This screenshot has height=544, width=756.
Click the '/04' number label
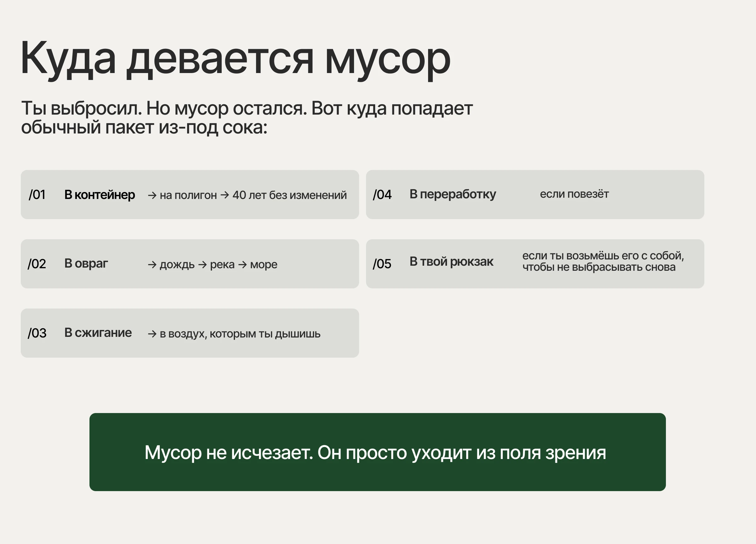click(382, 195)
